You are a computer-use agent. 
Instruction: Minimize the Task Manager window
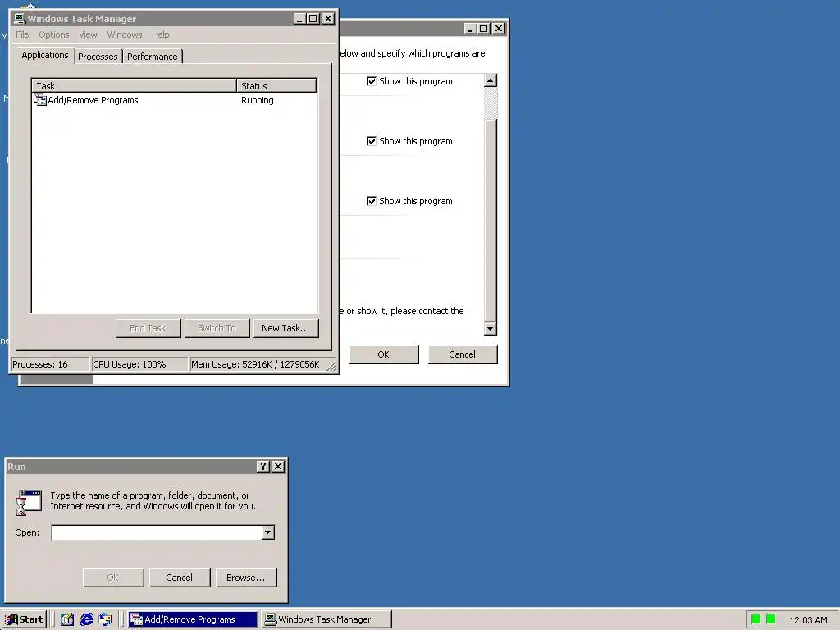[x=300, y=19]
